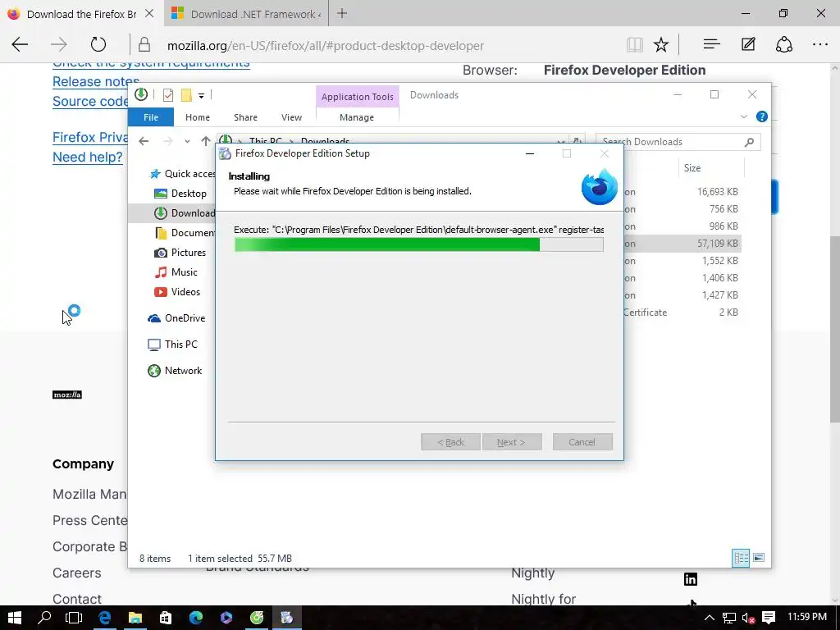The image size is (840, 630).
Task: Click explorer properties quick access icon
Action: [x=168, y=95]
